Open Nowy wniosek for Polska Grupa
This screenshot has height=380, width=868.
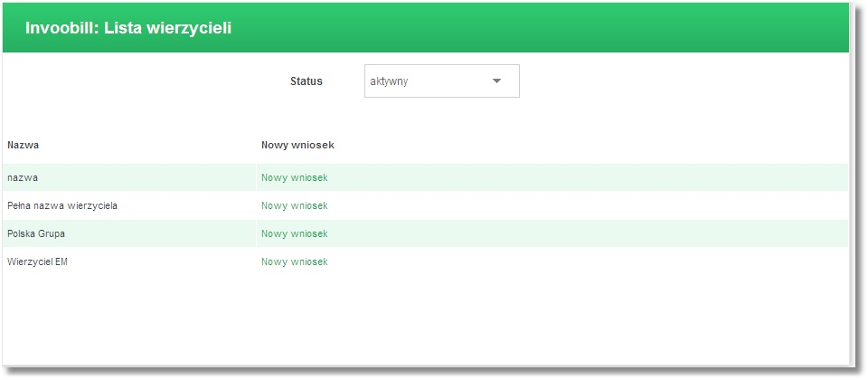click(295, 233)
